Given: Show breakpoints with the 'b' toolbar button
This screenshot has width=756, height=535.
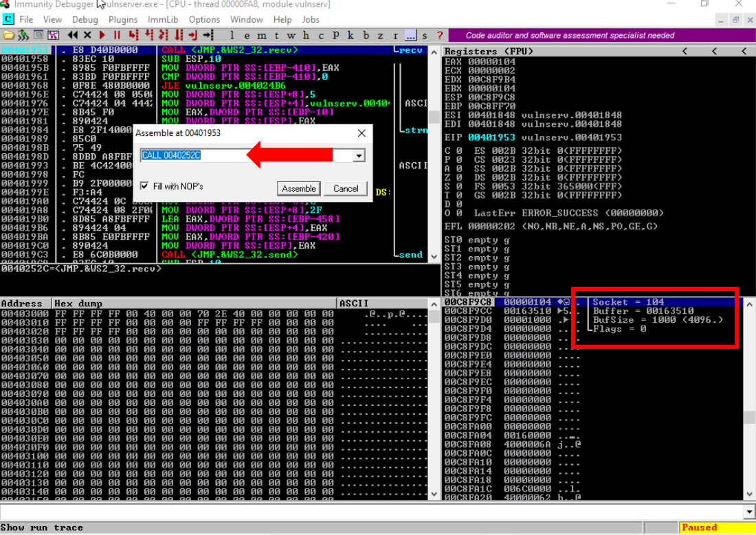Looking at the screenshot, I should (366, 35).
